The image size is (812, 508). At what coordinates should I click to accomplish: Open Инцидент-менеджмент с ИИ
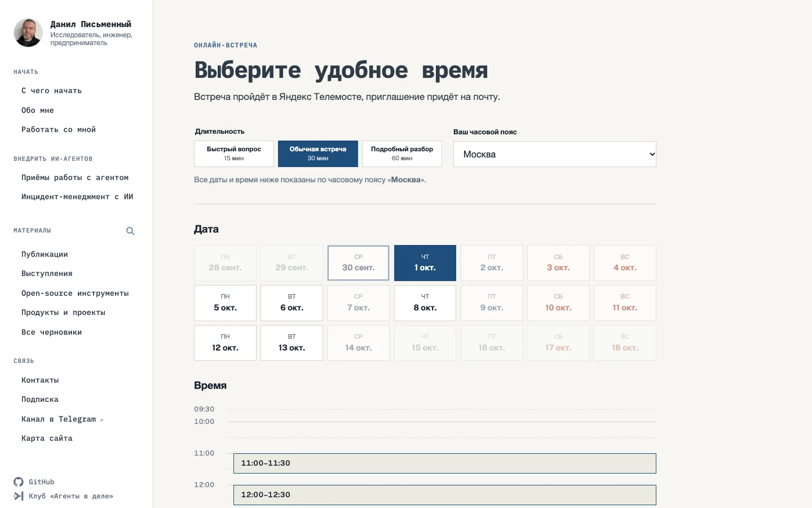click(x=77, y=197)
